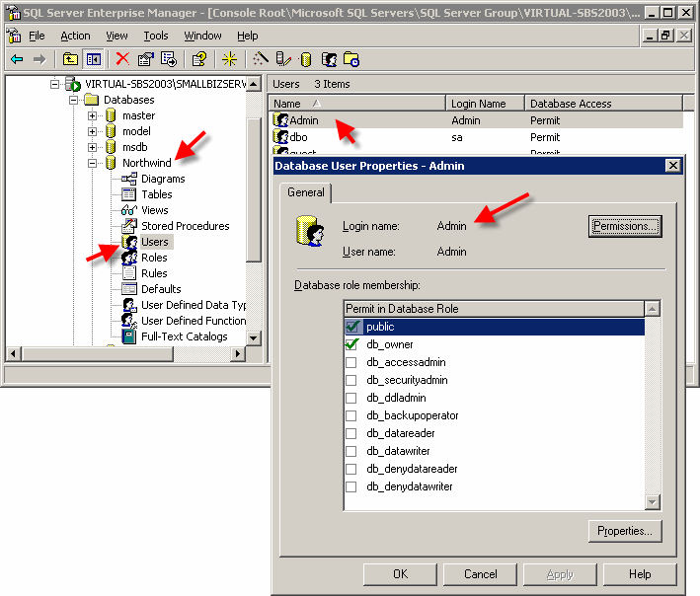Viewport: 700px width, 596px height.
Task: Go up one level in console tree
Action: point(70,59)
